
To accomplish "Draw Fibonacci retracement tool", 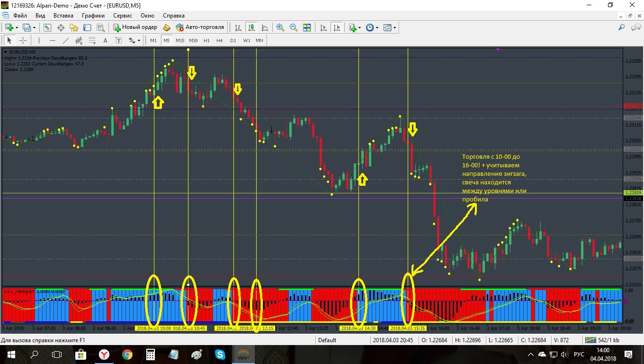I will tap(92, 40).
